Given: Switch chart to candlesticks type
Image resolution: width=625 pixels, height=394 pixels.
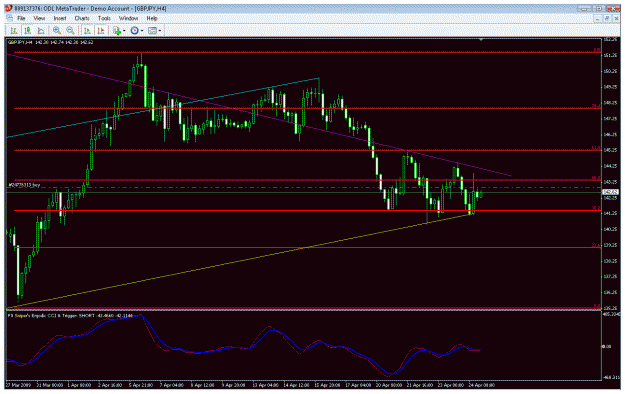Looking at the screenshot, I should click(28, 31).
